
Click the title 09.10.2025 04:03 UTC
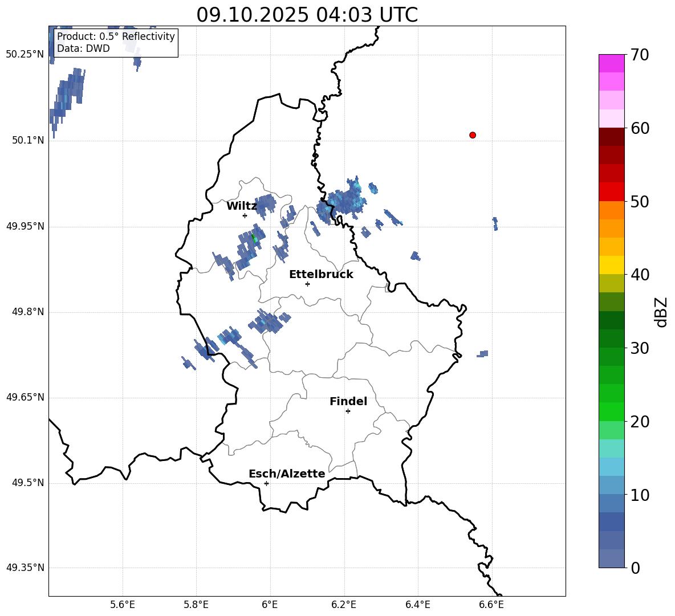[x=307, y=15]
